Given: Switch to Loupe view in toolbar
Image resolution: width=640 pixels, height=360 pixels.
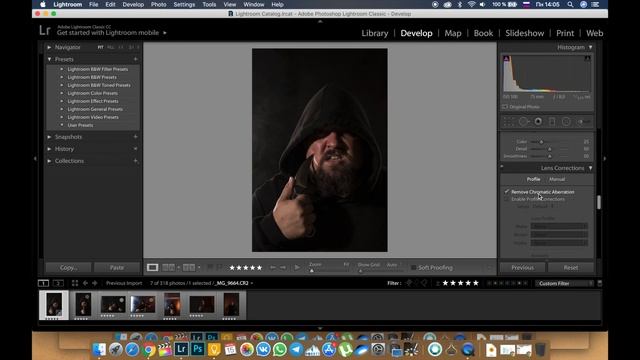Looking at the screenshot, I should click(x=153, y=267).
